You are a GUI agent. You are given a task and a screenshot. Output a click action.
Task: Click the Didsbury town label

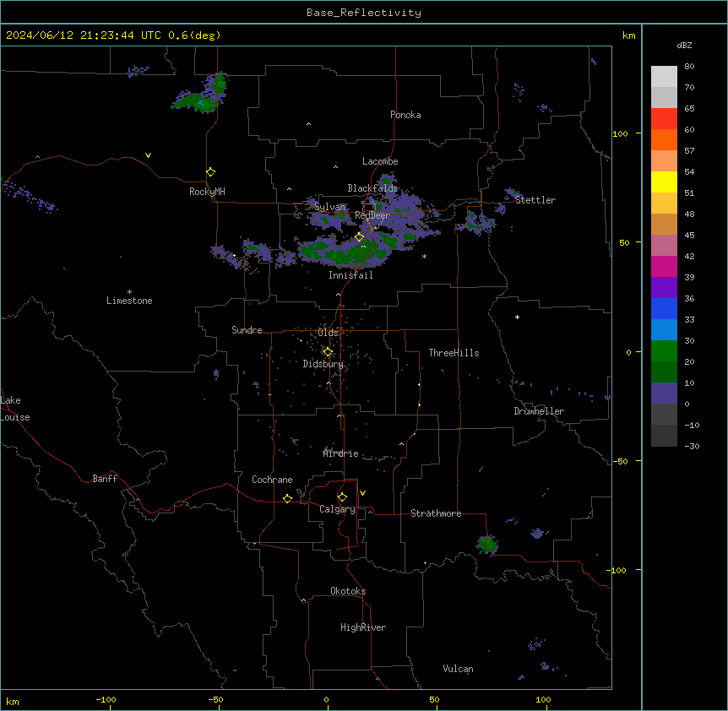click(x=323, y=364)
